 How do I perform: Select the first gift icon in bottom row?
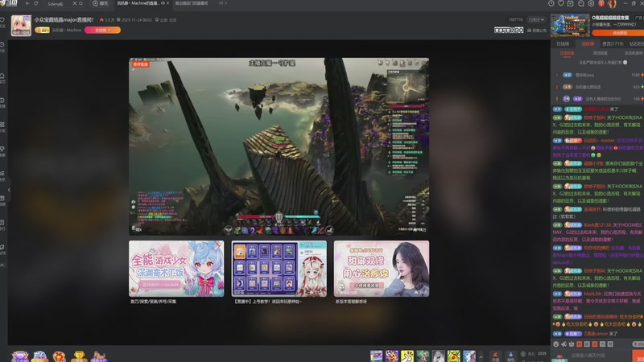tap(376, 356)
